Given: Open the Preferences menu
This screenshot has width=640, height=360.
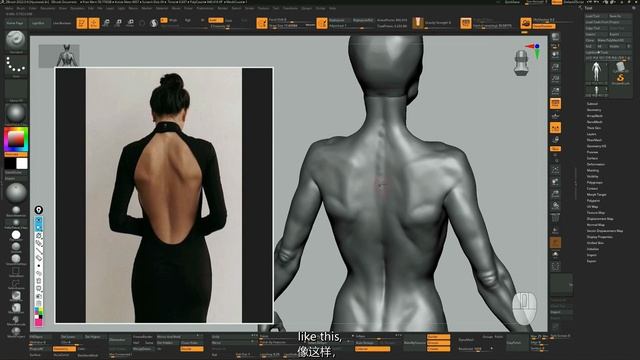Looking at the screenshot, I should (205, 8).
